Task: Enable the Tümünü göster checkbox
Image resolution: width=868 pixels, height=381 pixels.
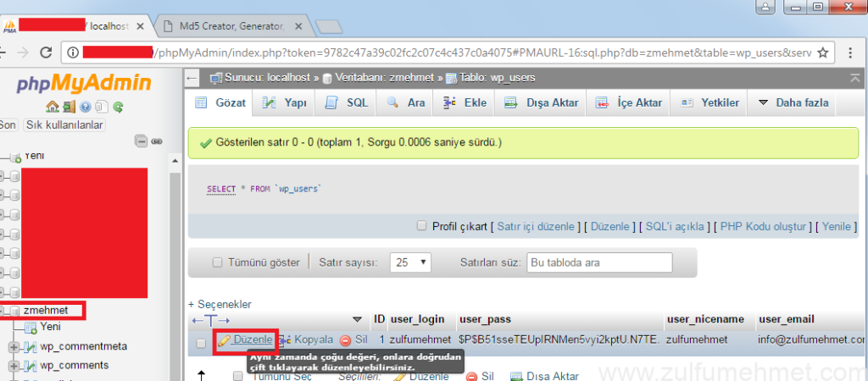Action: (x=218, y=262)
